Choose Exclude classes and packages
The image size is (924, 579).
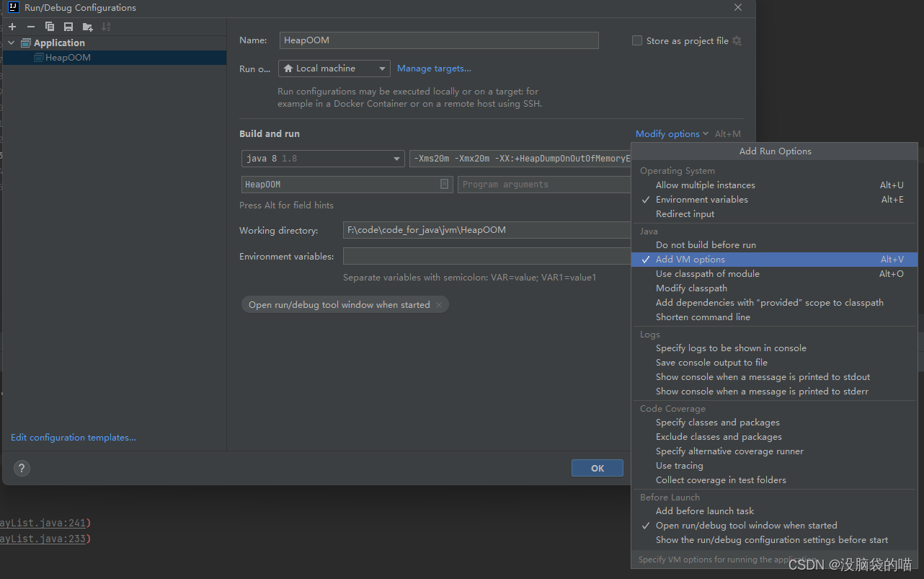(x=775, y=437)
